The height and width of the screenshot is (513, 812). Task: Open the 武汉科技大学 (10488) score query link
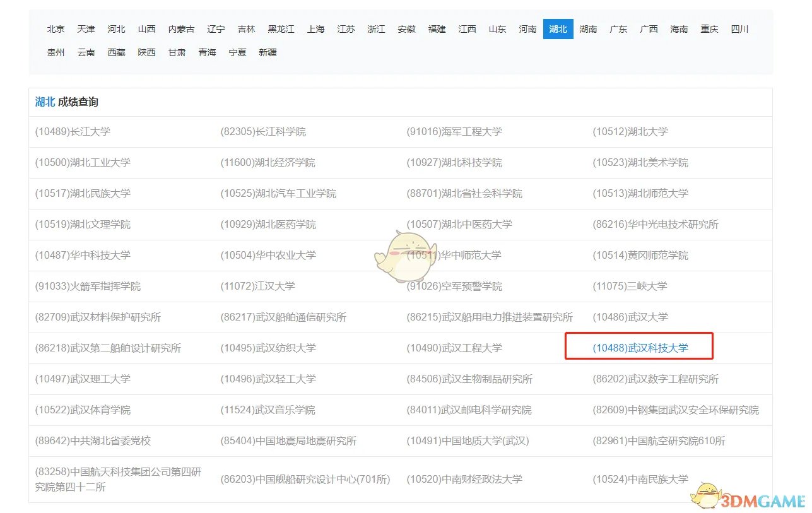pyautogui.click(x=642, y=348)
